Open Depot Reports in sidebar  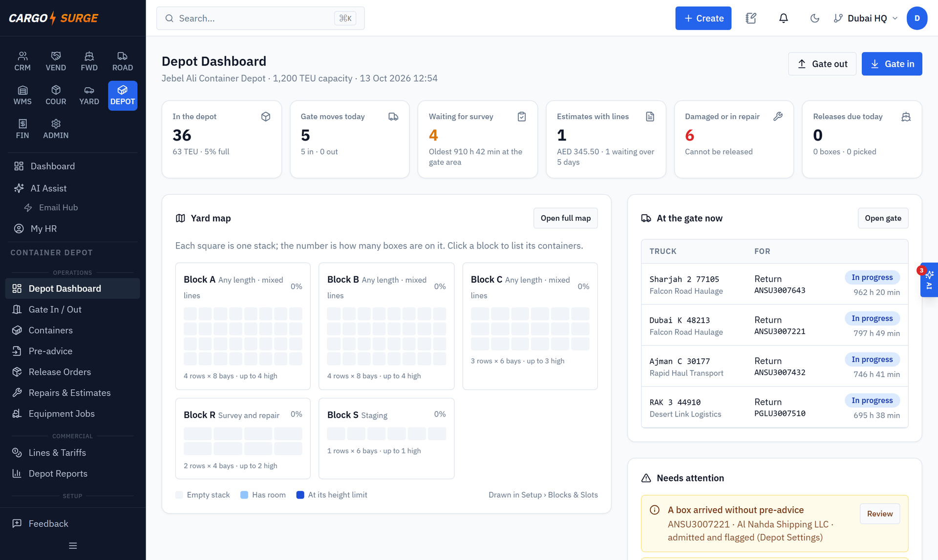(73, 474)
